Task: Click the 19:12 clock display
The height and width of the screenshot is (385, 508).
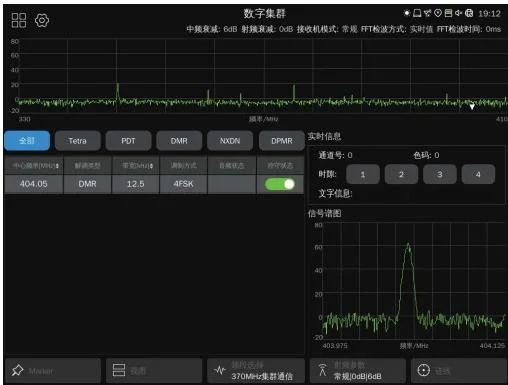Action: tap(489, 14)
